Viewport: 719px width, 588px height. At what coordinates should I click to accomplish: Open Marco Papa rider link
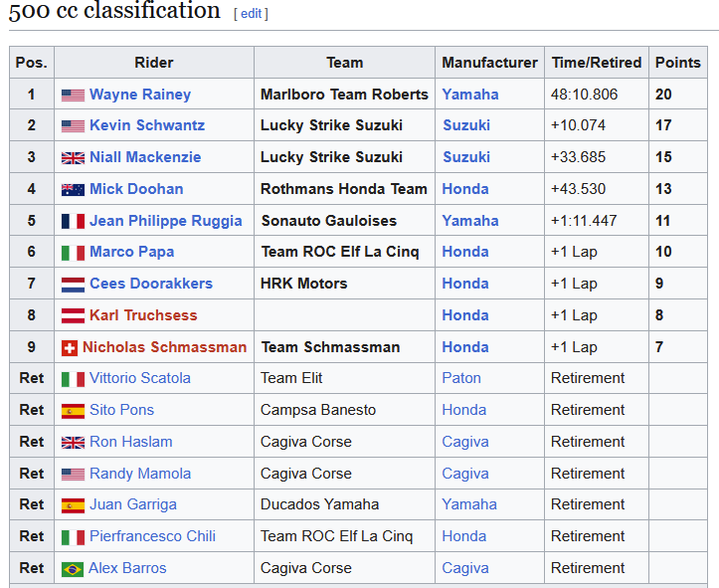pyautogui.click(x=132, y=252)
